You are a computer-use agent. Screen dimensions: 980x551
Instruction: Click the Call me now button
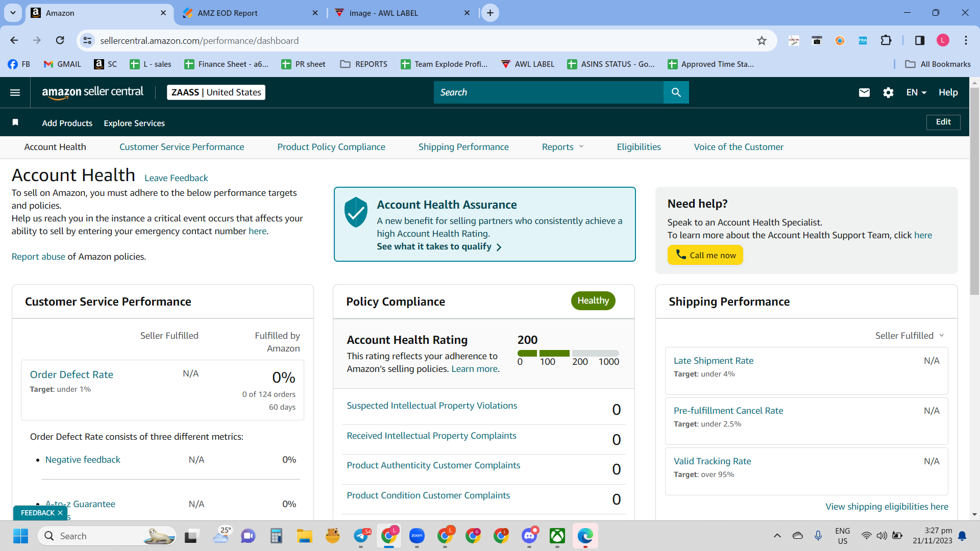point(705,255)
